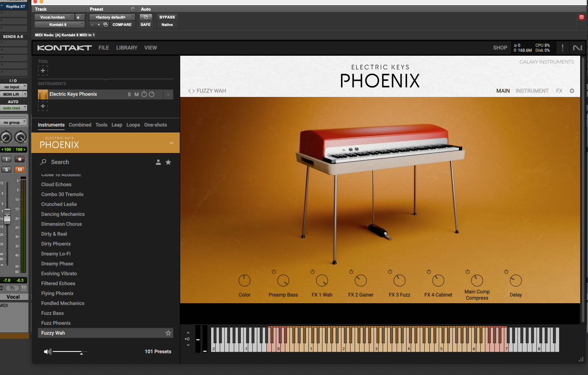Open the Kontakt VIEW menu
This screenshot has width=588, height=375.
pyautogui.click(x=151, y=48)
